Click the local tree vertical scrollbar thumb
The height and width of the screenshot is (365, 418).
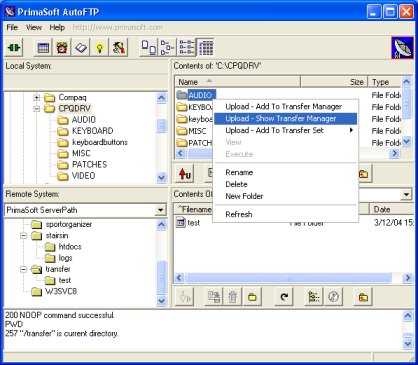(x=161, y=126)
